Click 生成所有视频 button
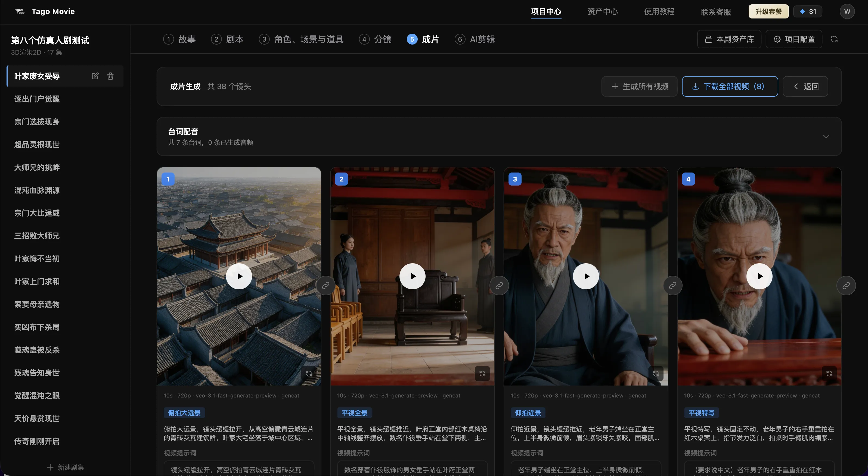Screen dimensions: 868x476 coord(640,86)
